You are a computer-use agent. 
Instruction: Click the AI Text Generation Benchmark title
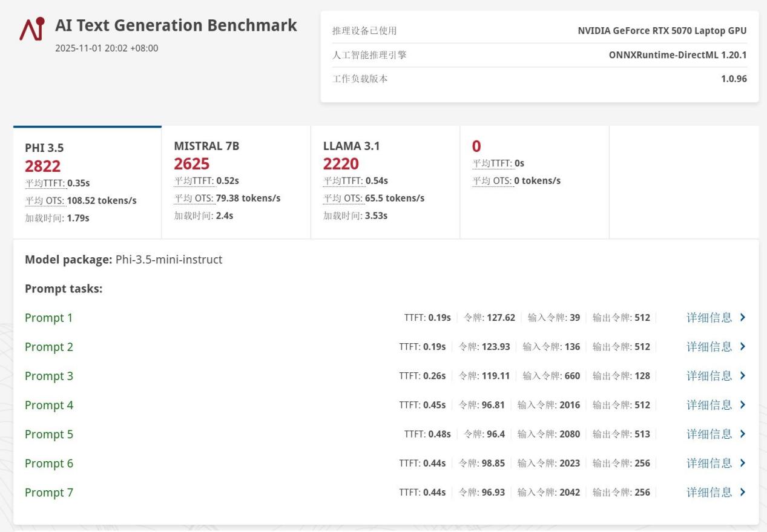176,25
